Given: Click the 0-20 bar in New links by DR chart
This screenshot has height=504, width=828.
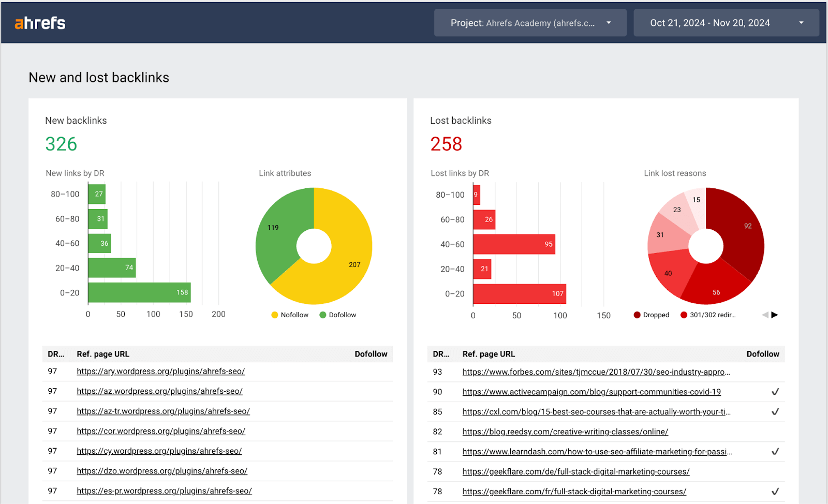Looking at the screenshot, I should click(139, 292).
